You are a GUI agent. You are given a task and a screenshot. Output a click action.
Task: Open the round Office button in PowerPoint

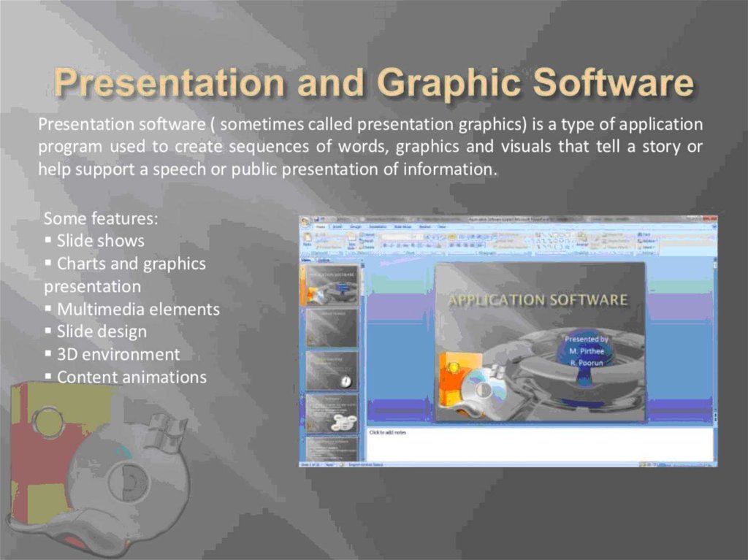click(305, 222)
